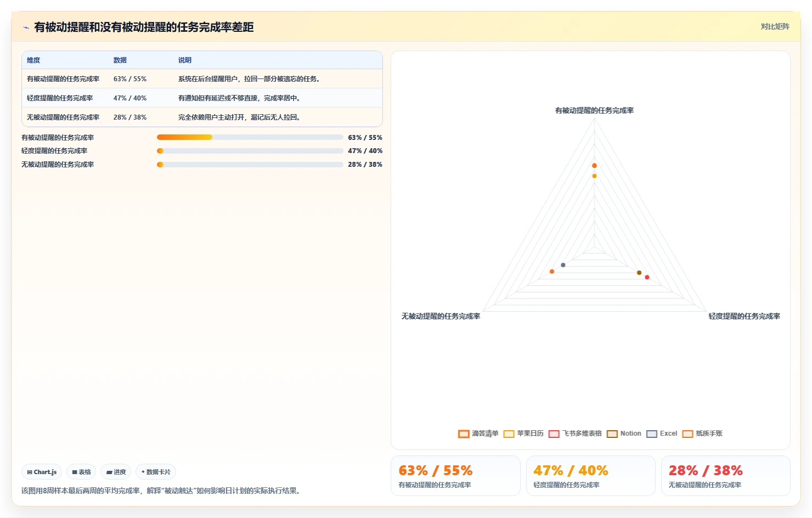Click the lower yellow point on the radar's top axis
This screenshot has width=812, height=518.
pyautogui.click(x=594, y=176)
